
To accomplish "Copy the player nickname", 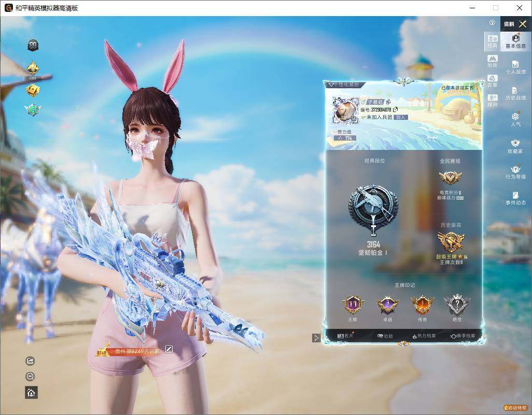I will tap(388, 102).
